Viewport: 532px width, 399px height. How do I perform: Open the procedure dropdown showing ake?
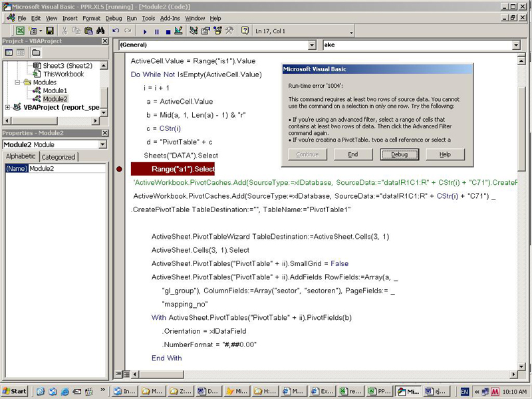point(517,45)
